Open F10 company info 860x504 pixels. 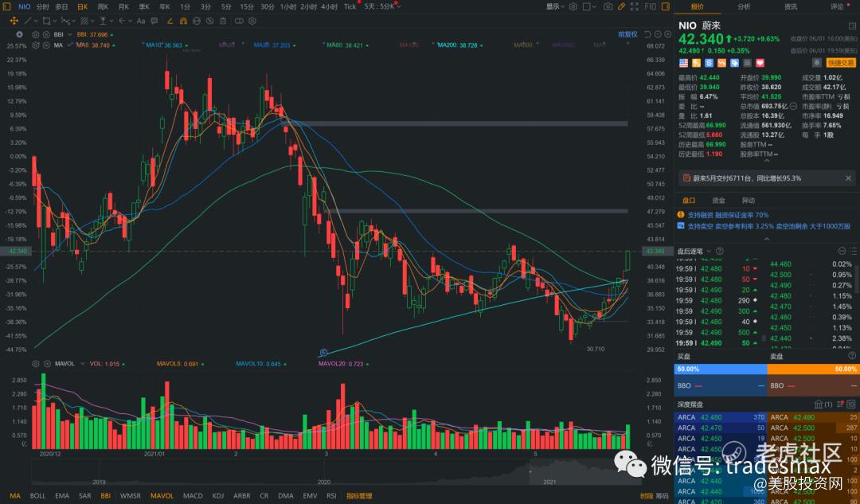(x=651, y=6)
